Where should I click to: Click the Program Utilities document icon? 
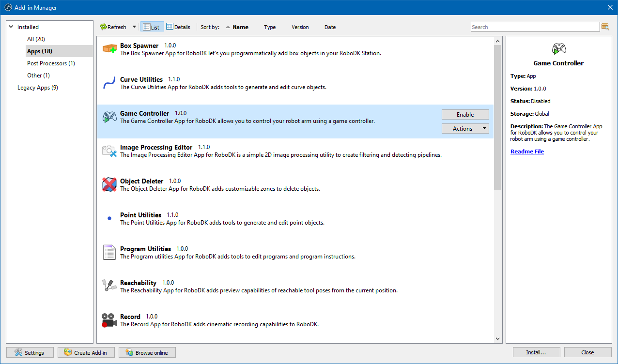point(109,253)
